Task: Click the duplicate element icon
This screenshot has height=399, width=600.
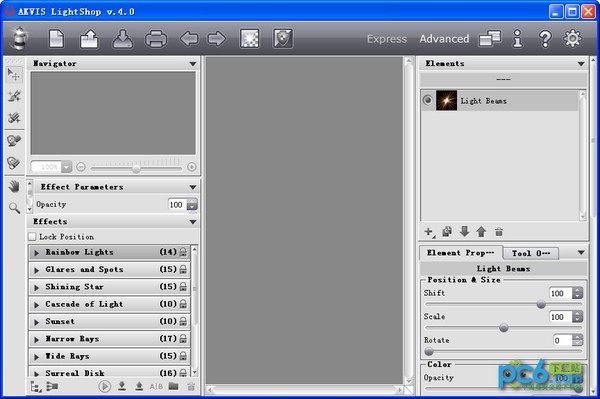Action: pos(447,231)
